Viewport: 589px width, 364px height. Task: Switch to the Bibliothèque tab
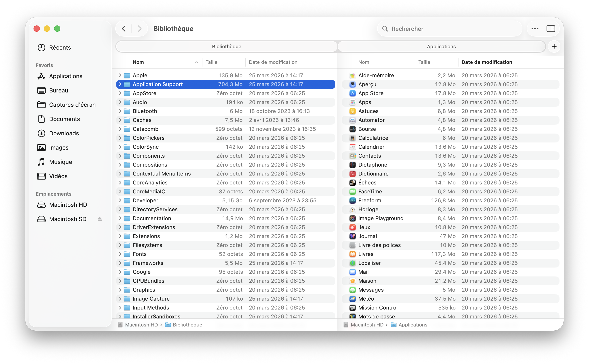pos(226,46)
